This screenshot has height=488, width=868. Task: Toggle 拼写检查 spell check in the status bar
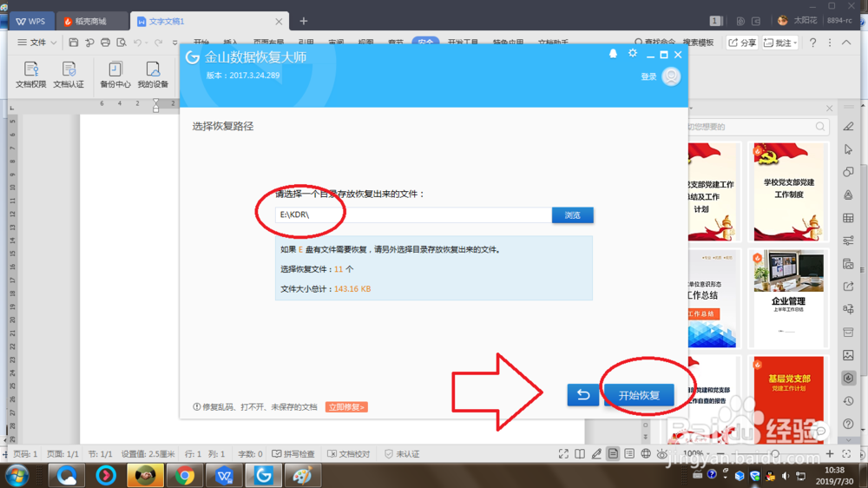click(293, 453)
